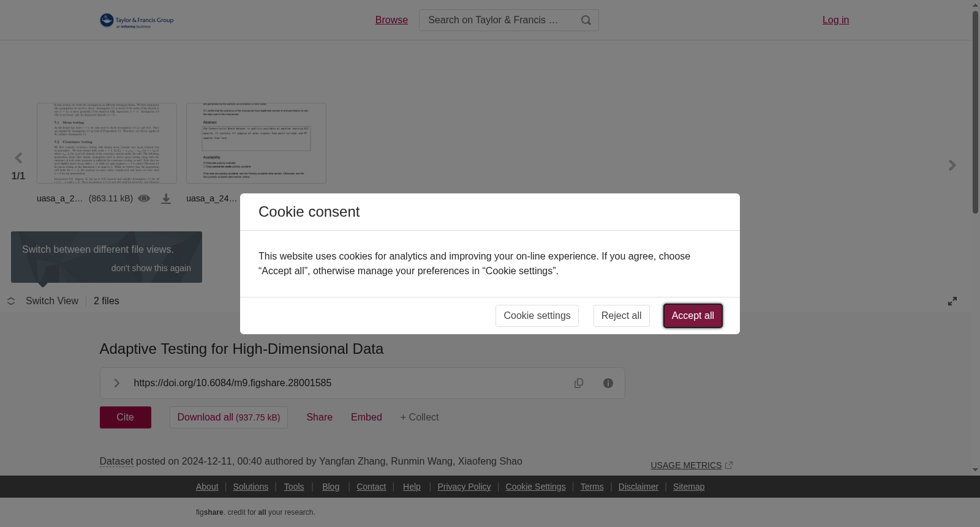Show DOI info with the info icon
980x527 pixels.
pos(608,383)
